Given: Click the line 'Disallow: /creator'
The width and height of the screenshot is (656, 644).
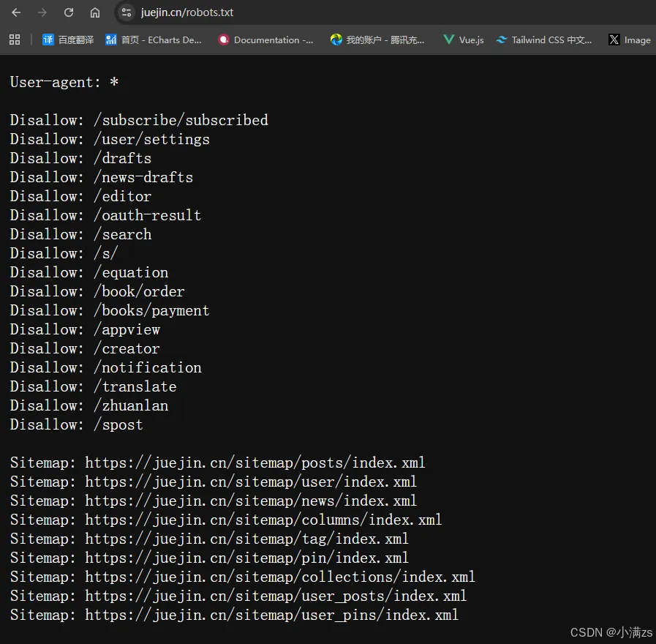Looking at the screenshot, I should tap(85, 349).
